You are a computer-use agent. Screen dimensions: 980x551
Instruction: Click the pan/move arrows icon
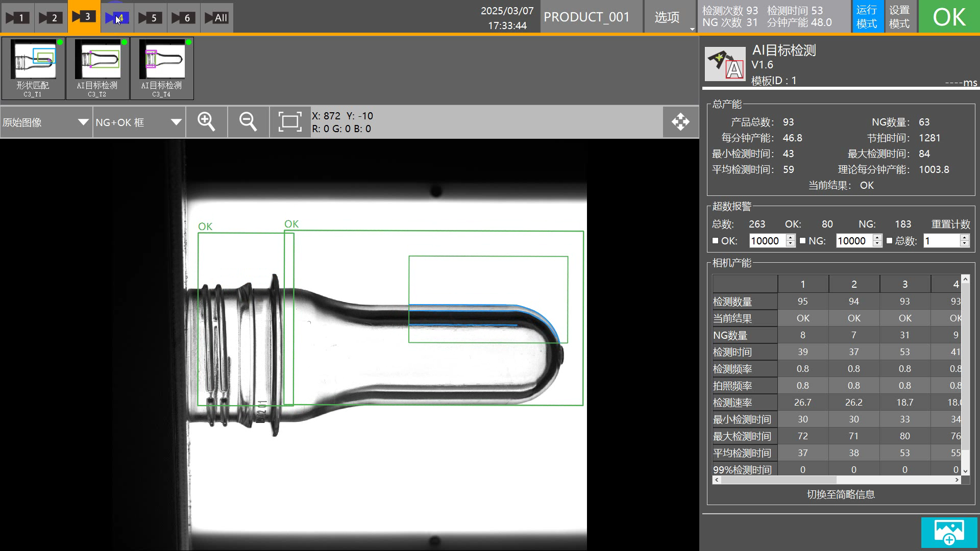coord(680,122)
